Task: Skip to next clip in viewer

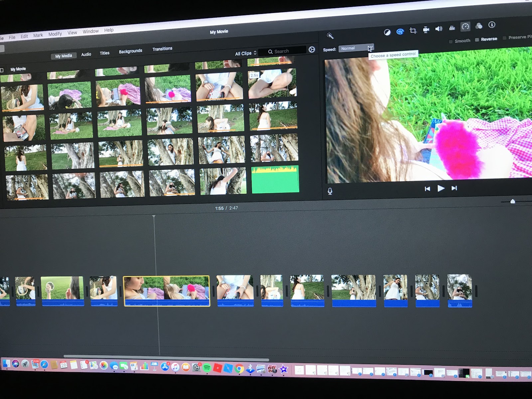Action: (454, 188)
